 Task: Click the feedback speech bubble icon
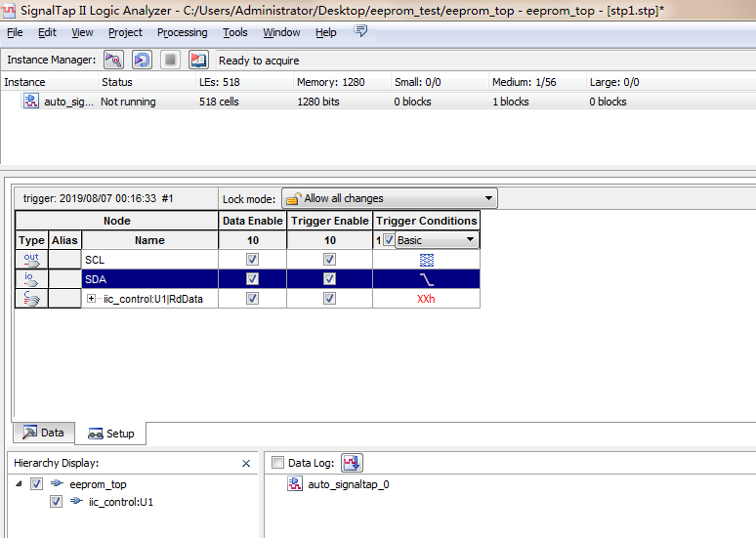click(360, 31)
